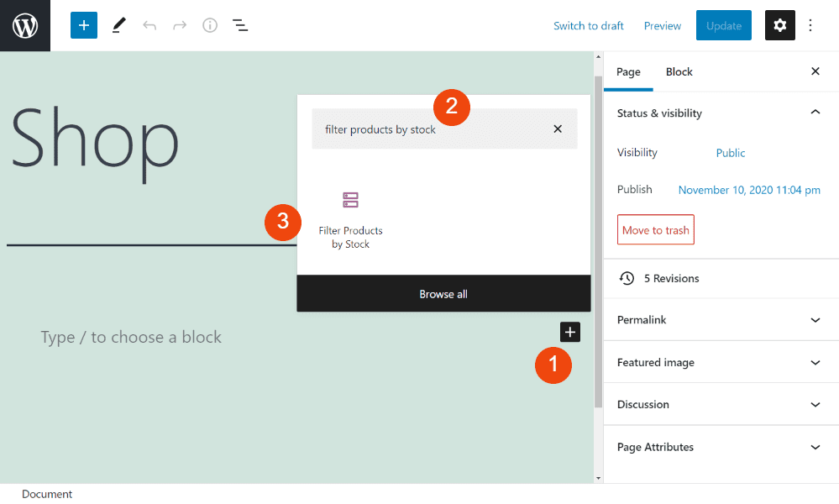
Task: Click Move to trash
Action: coord(655,229)
